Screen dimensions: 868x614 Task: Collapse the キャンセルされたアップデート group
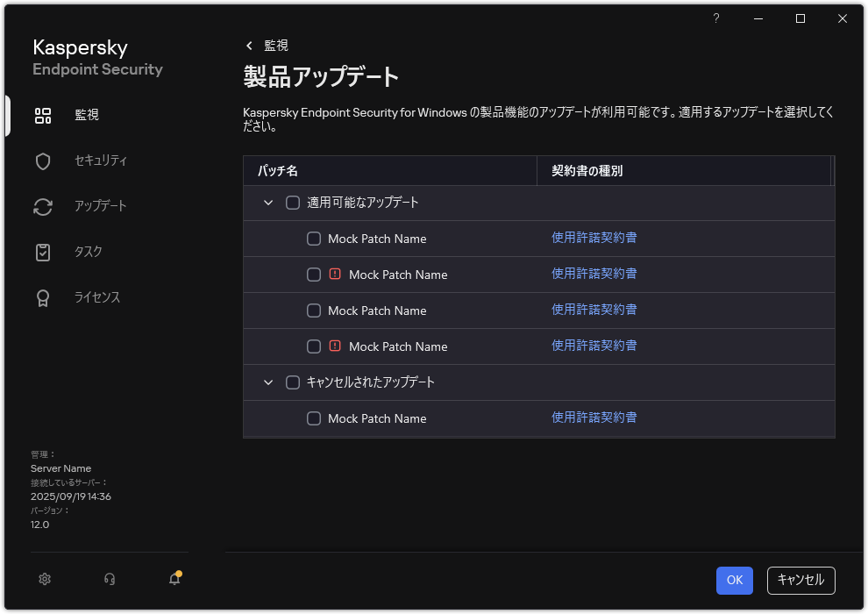(x=268, y=382)
